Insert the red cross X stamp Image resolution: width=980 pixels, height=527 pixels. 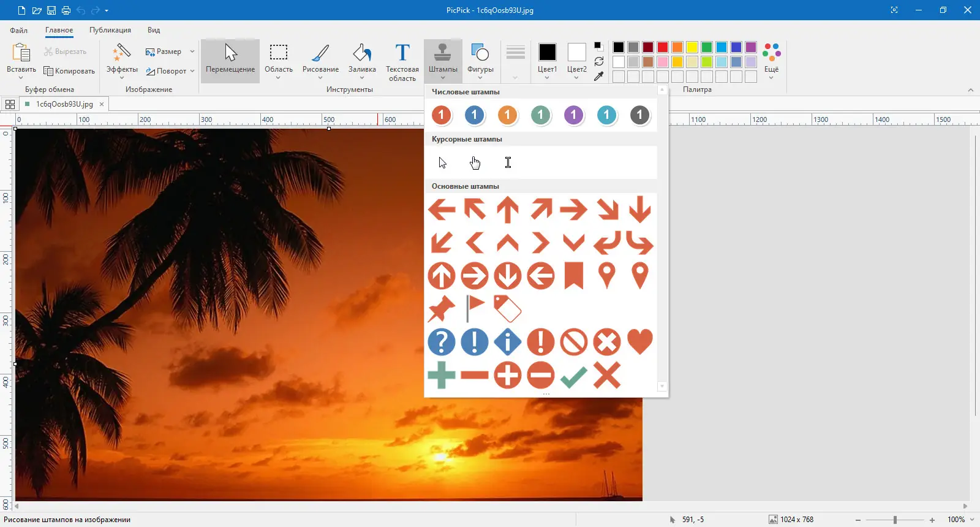coord(607,375)
